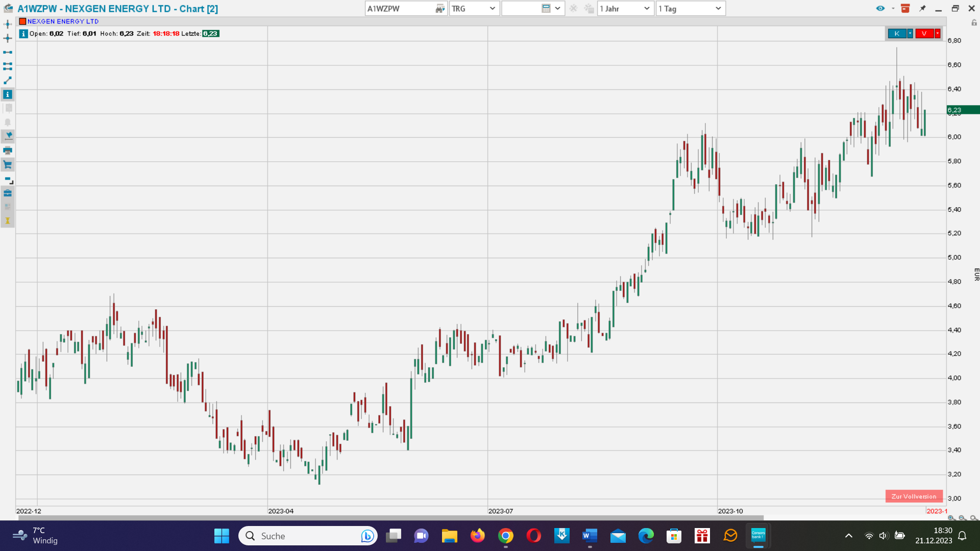
Task: Click the NEXGEN ENERGY LTD color swatch
Action: [22, 21]
